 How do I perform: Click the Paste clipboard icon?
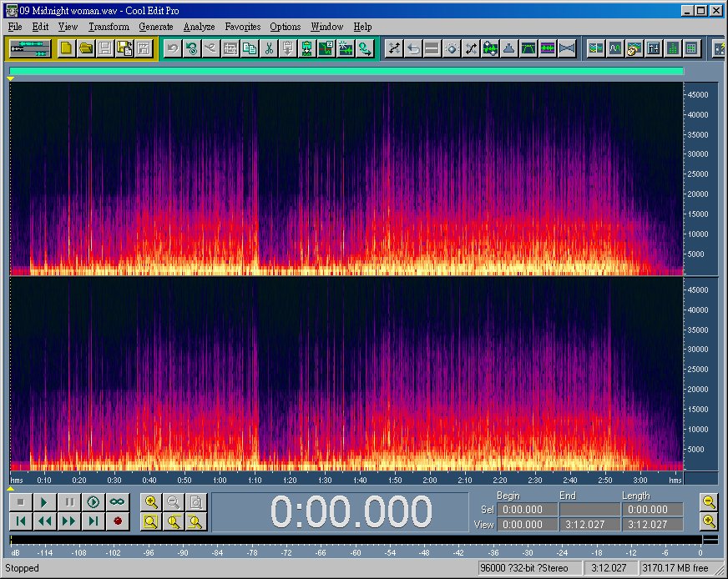pos(288,48)
